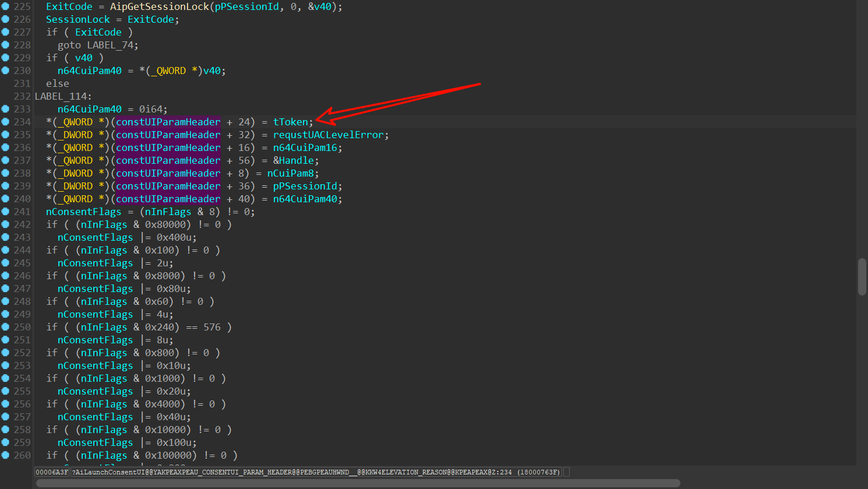Click the breakpoint dot at line 246
Image resolution: width=868 pixels, height=489 pixels.
(x=5, y=276)
